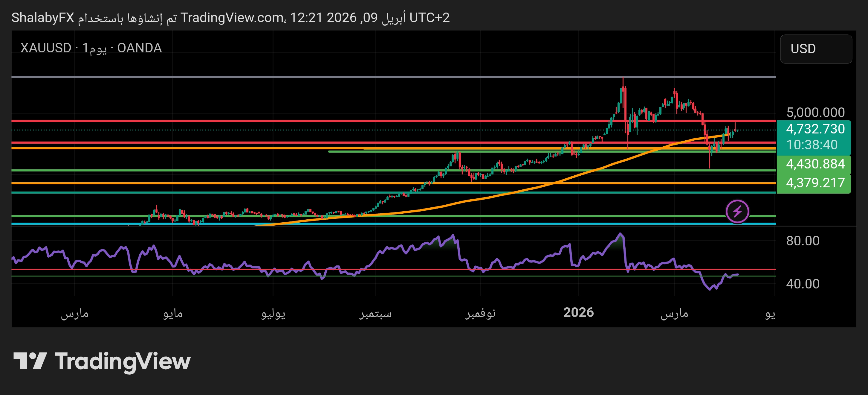Viewport: 868px width, 395px height.
Task: Click the USD currency button
Action: [x=816, y=49]
